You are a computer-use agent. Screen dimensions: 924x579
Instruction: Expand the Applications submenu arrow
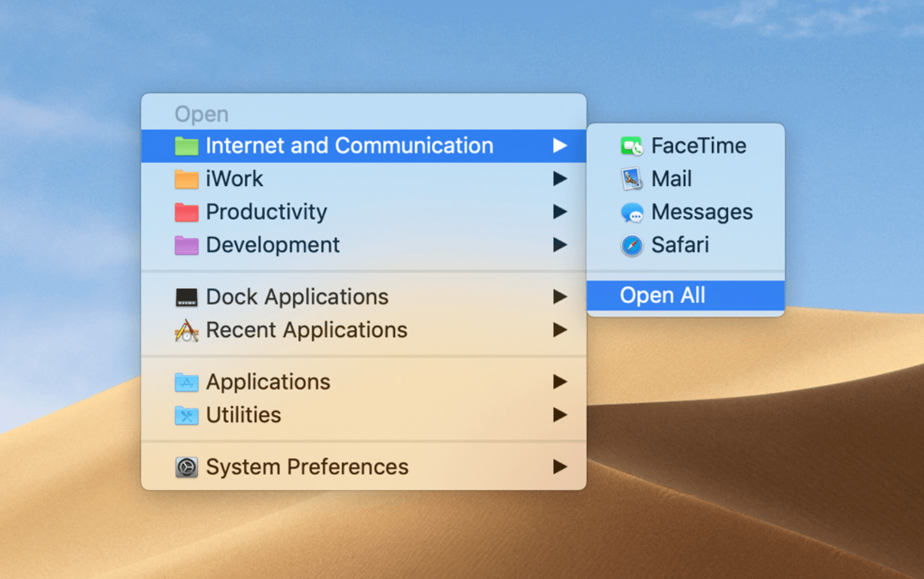point(560,381)
